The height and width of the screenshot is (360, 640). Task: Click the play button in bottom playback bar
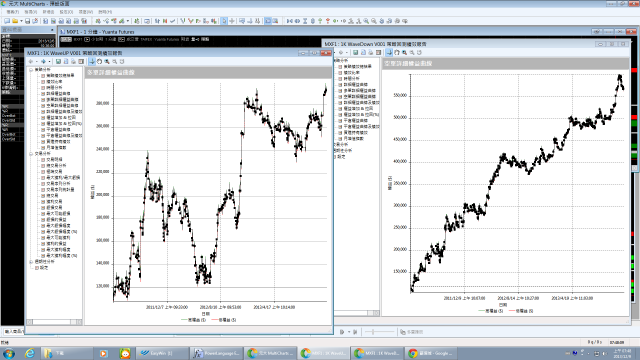point(342,332)
